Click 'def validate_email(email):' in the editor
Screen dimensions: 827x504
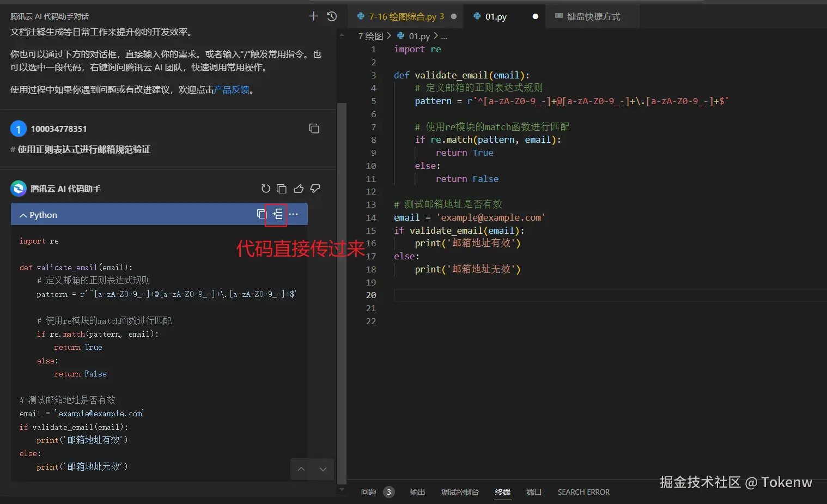[461, 75]
